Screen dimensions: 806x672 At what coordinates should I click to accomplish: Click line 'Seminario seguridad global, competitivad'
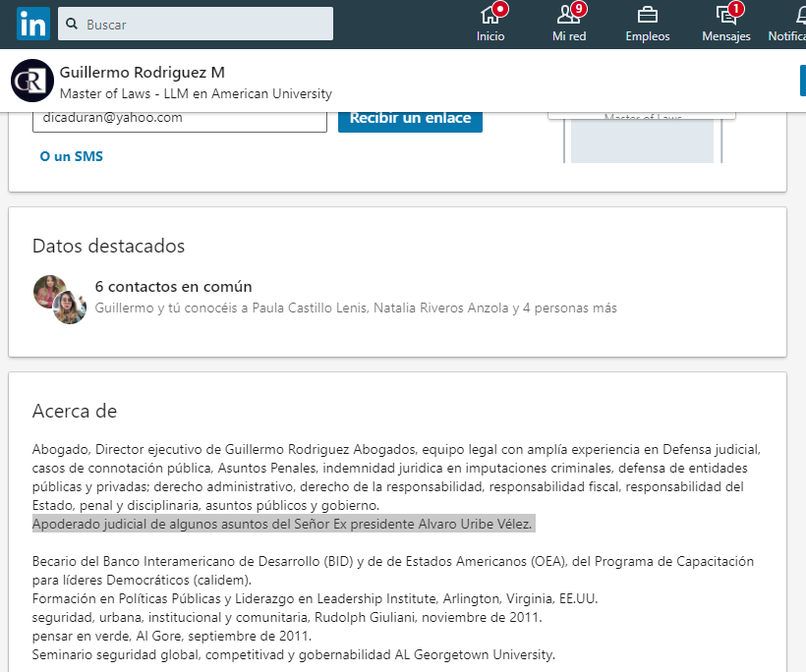click(x=294, y=654)
